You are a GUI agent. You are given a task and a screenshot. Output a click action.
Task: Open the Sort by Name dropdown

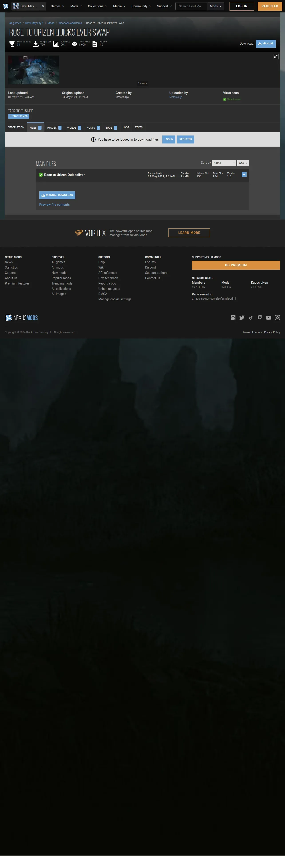[x=224, y=163]
